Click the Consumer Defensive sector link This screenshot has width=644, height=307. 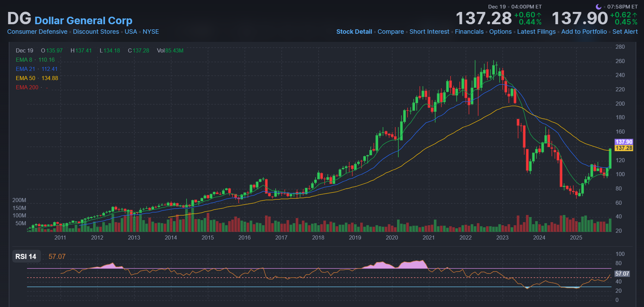click(37, 32)
